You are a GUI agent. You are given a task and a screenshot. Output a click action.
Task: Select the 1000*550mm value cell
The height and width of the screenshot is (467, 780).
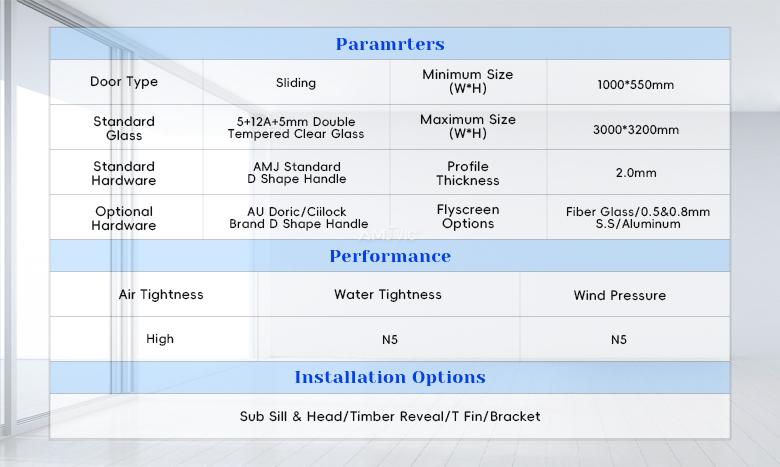click(x=636, y=85)
